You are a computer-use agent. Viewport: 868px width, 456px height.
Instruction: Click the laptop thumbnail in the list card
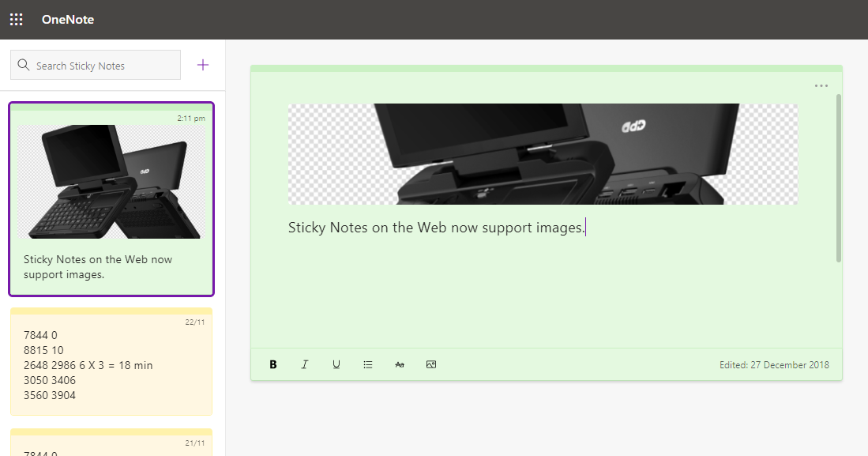tap(111, 182)
